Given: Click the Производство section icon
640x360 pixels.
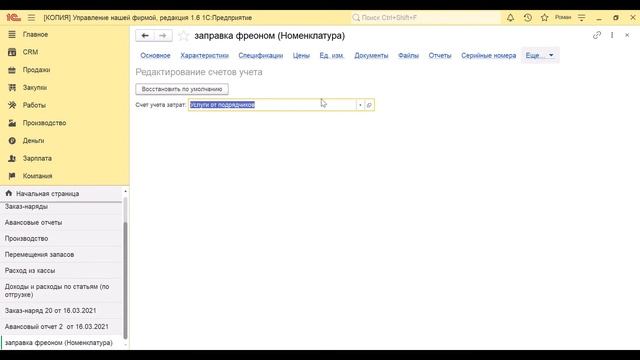Looking at the screenshot, I should (x=12, y=123).
